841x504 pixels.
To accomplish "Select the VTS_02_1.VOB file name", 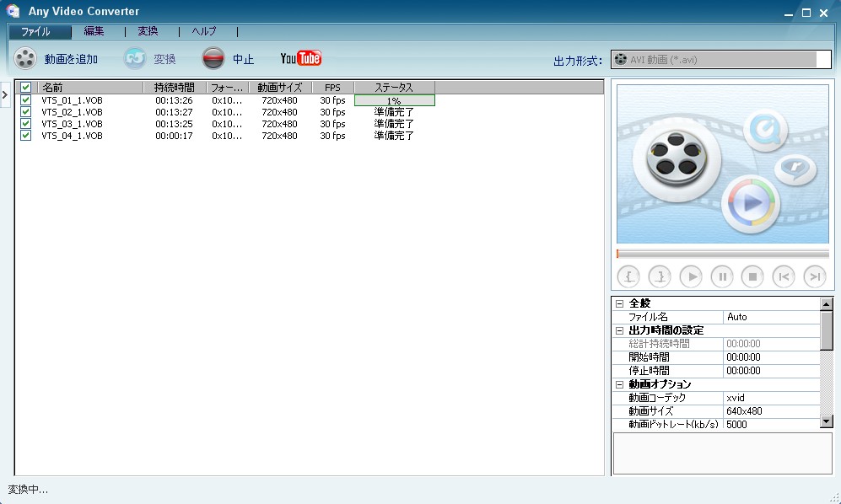I will click(x=72, y=112).
